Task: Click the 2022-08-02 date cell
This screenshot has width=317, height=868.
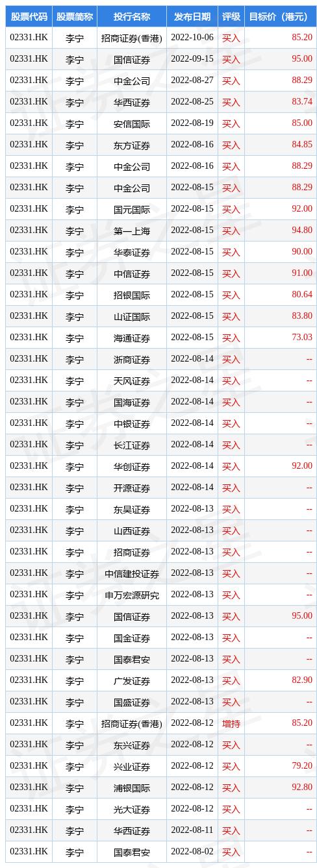Action: tap(192, 852)
